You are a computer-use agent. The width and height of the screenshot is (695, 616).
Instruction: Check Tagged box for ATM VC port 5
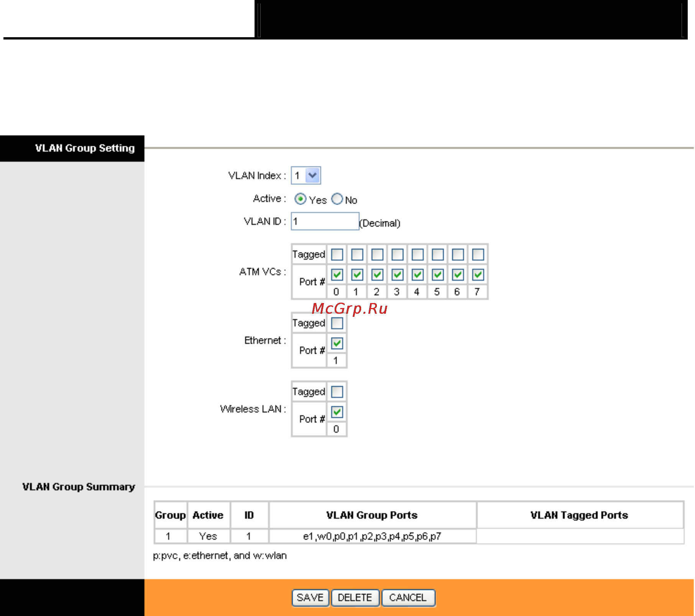click(438, 254)
